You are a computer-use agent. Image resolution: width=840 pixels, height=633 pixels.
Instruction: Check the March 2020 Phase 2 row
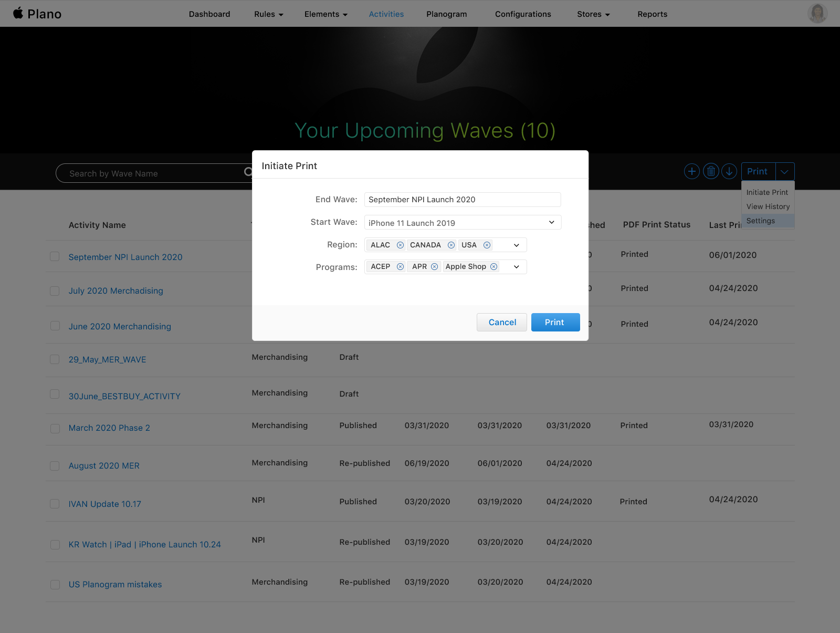pos(55,429)
